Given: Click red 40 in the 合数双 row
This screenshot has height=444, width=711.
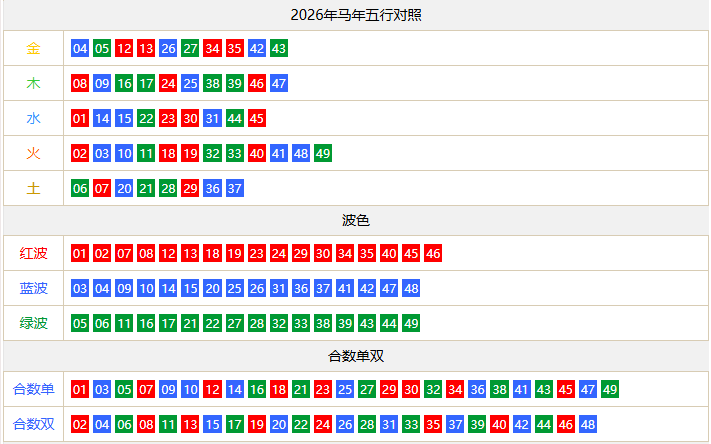Looking at the screenshot, I should pyautogui.click(x=499, y=424).
